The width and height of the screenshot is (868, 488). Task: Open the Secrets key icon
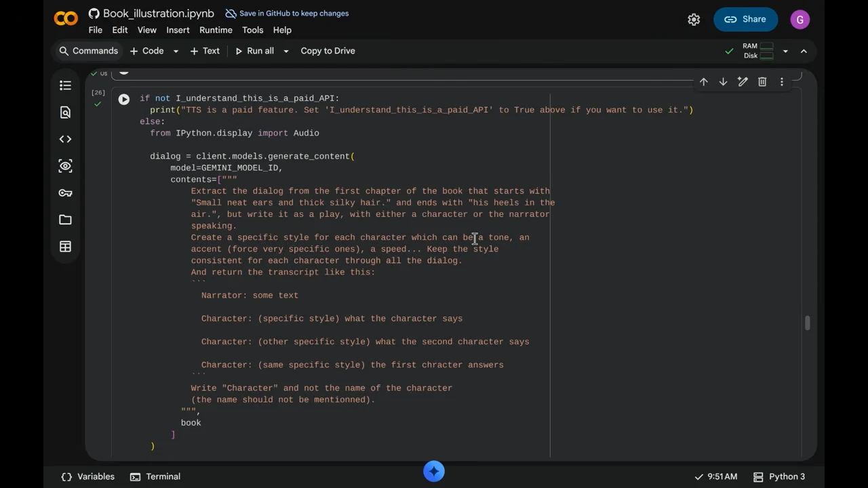point(65,193)
